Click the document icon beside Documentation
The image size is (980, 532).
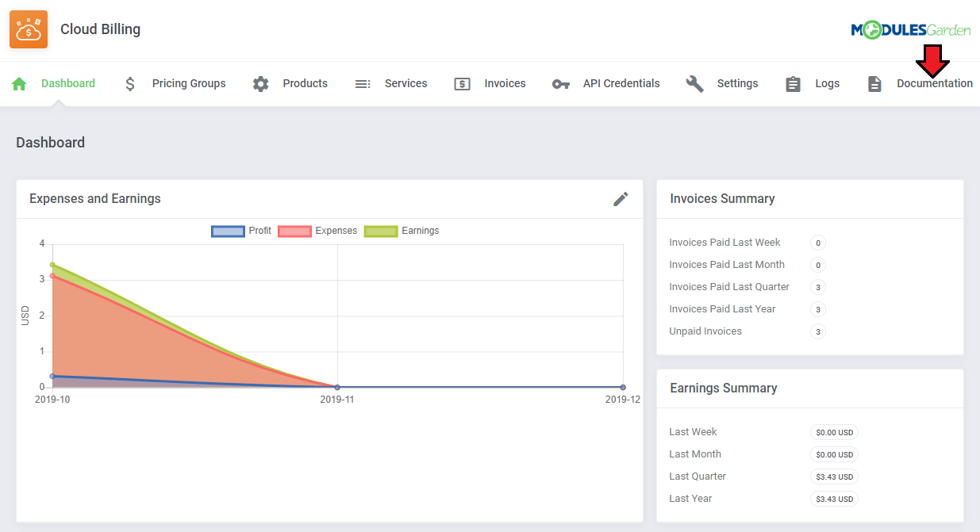874,84
